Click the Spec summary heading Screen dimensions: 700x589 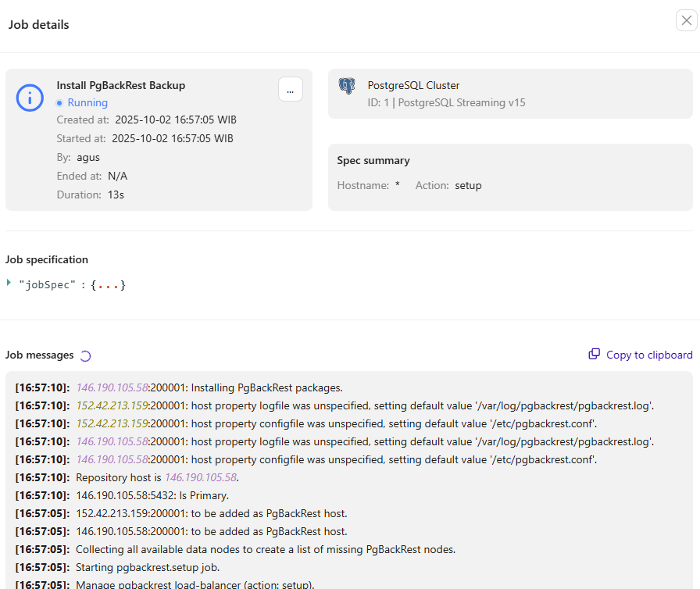pyautogui.click(x=373, y=160)
